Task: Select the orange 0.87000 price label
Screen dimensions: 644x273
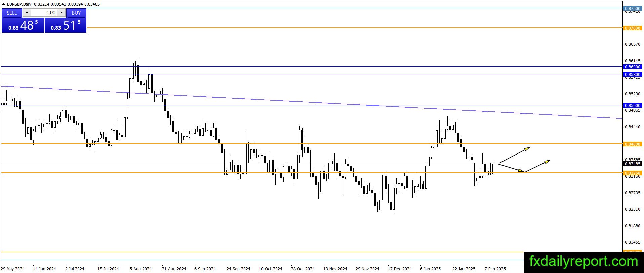Action: 632,28
